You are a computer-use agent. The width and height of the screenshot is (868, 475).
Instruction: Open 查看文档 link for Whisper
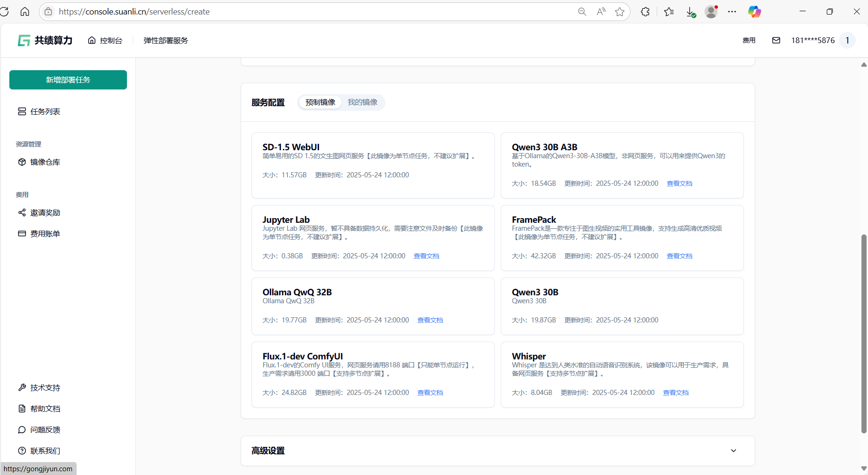[675, 393]
